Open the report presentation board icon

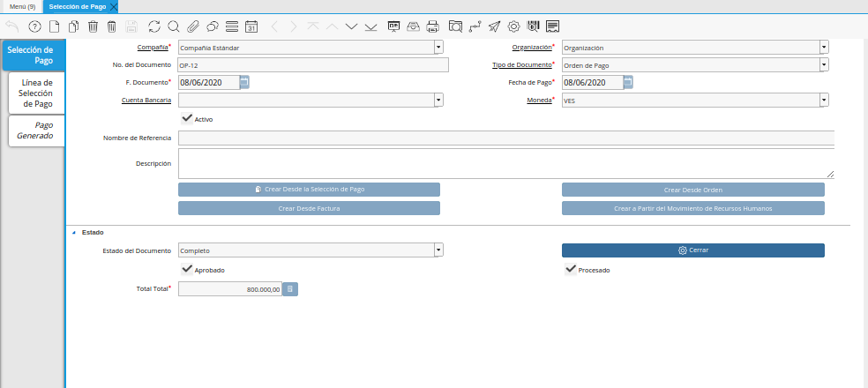click(393, 26)
